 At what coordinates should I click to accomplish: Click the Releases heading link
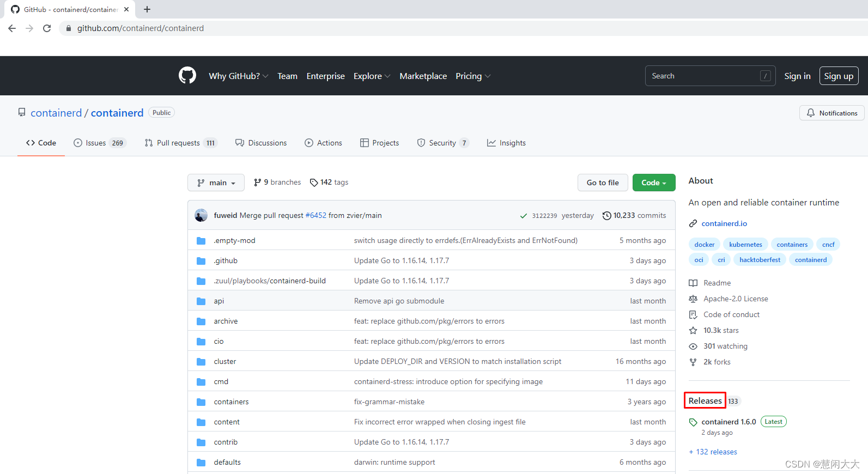coord(705,400)
